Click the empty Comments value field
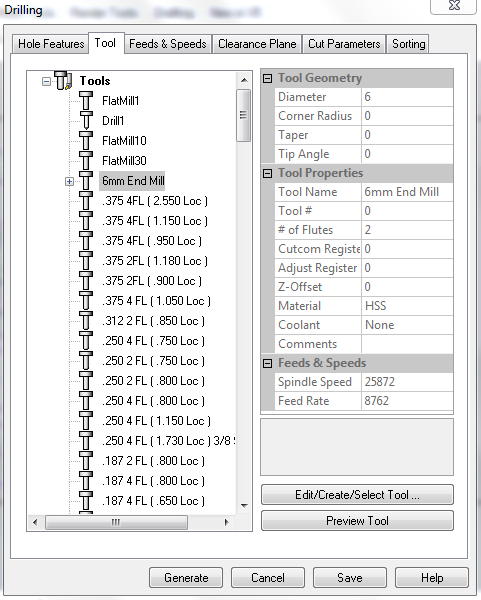Screen dimensions: 481x600 coord(407,344)
